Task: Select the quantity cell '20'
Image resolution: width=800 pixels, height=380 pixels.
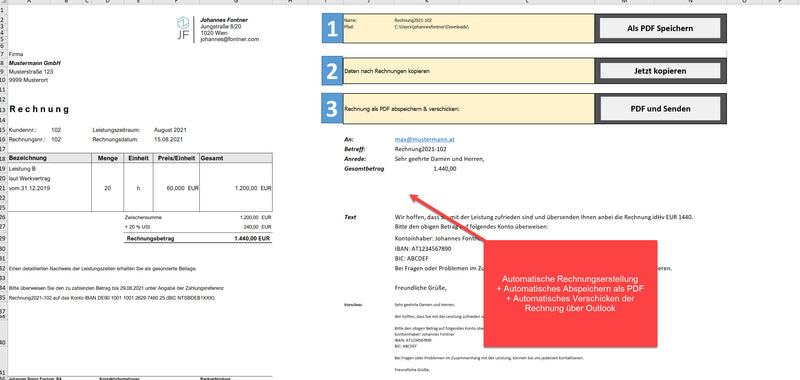Action: tap(108, 188)
